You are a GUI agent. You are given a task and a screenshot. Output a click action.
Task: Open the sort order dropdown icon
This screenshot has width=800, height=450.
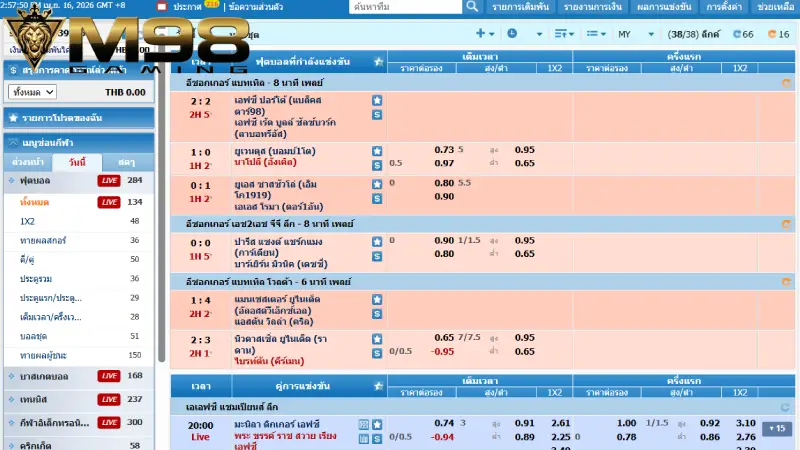pyautogui.click(x=564, y=34)
